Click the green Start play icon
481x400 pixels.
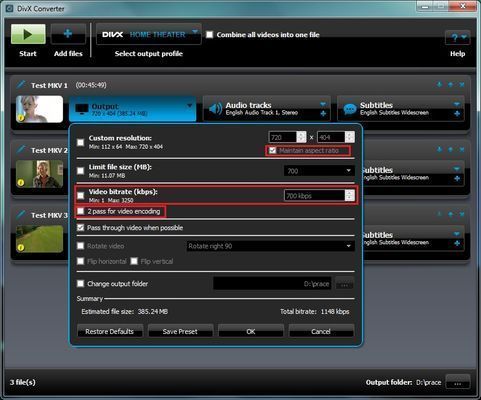point(28,34)
